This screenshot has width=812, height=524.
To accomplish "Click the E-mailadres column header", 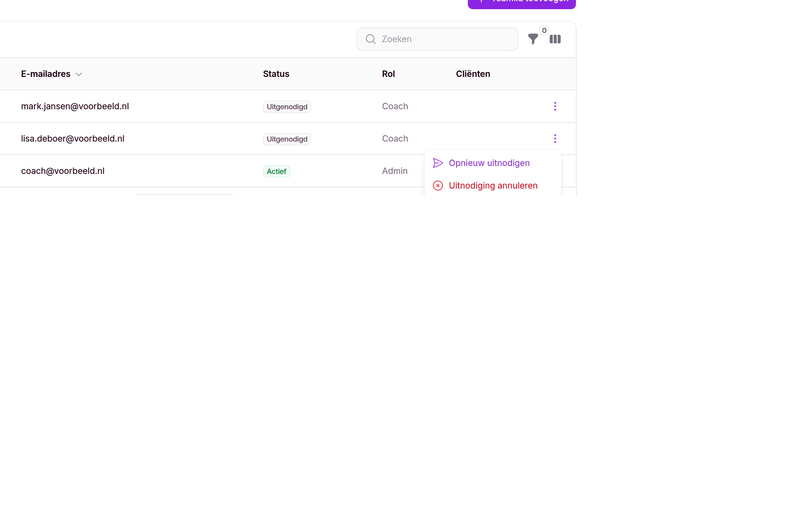I will tap(46, 74).
